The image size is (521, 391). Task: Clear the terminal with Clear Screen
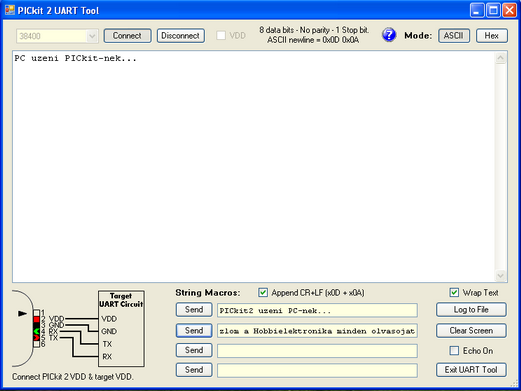point(471,331)
